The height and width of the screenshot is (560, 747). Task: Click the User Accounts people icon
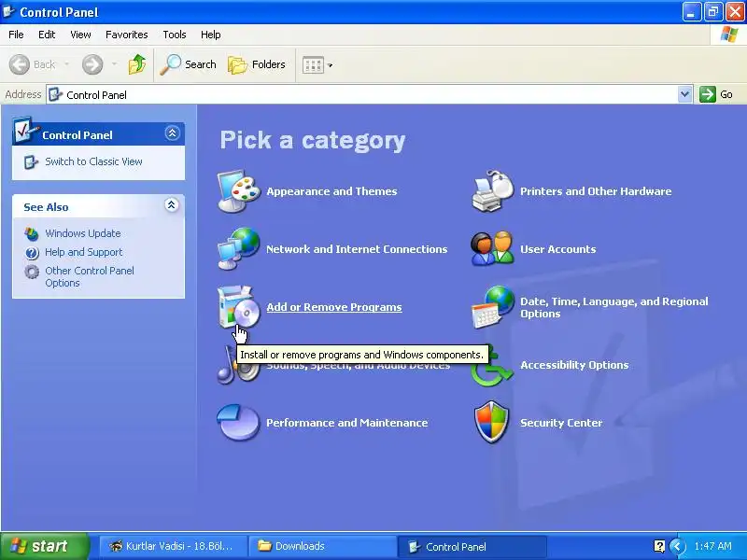493,248
